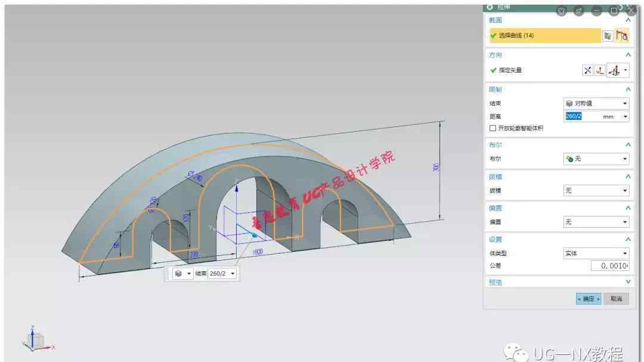
Task: Click the sketch section icon beside 选择曲线
Action: pyautogui.click(x=608, y=36)
